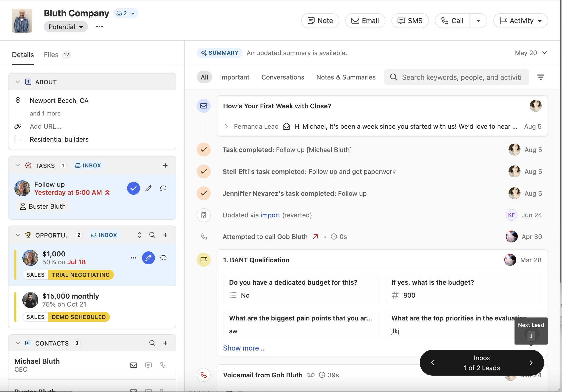Image resolution: width=562 pixels, height=392 pixels.
Task: Click the email activity icon in timeline
Action: click(x=204, y=106)
